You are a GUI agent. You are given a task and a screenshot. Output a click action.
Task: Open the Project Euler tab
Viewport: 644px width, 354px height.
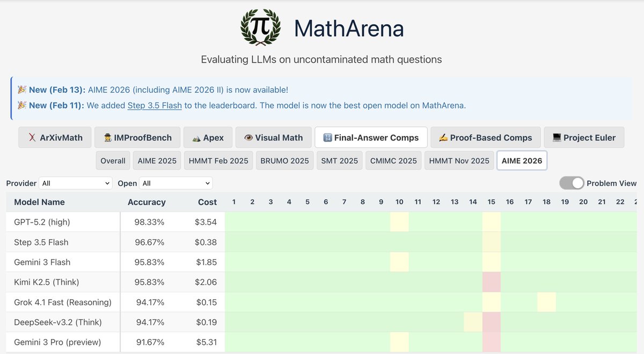(x=584, y=137)
